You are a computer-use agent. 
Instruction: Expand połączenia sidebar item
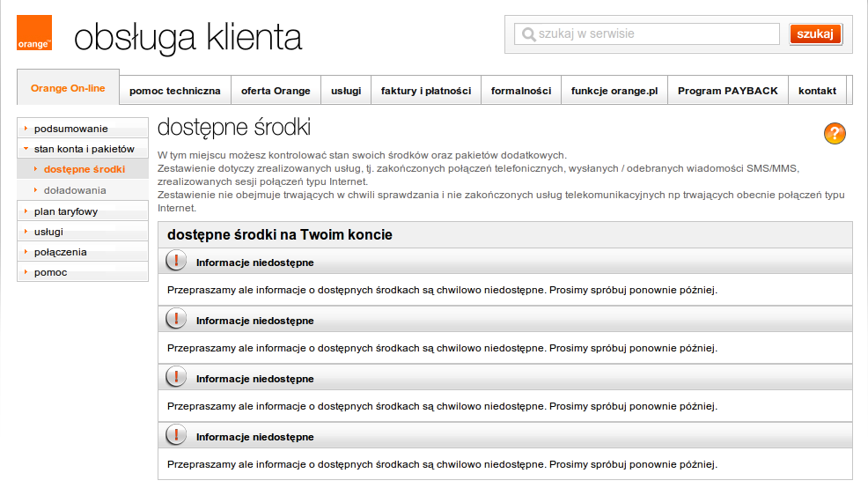83,252
